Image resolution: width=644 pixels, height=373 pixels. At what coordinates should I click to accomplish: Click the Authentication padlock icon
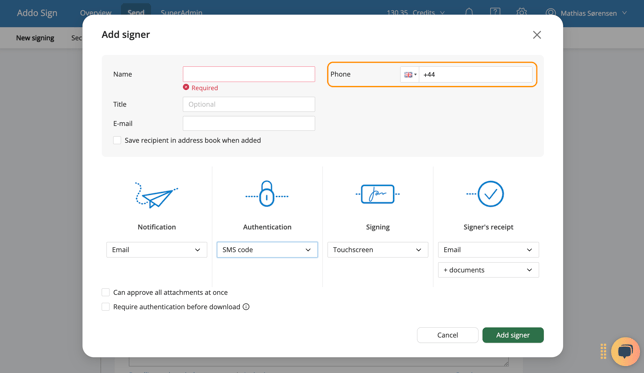pos(267,193)
